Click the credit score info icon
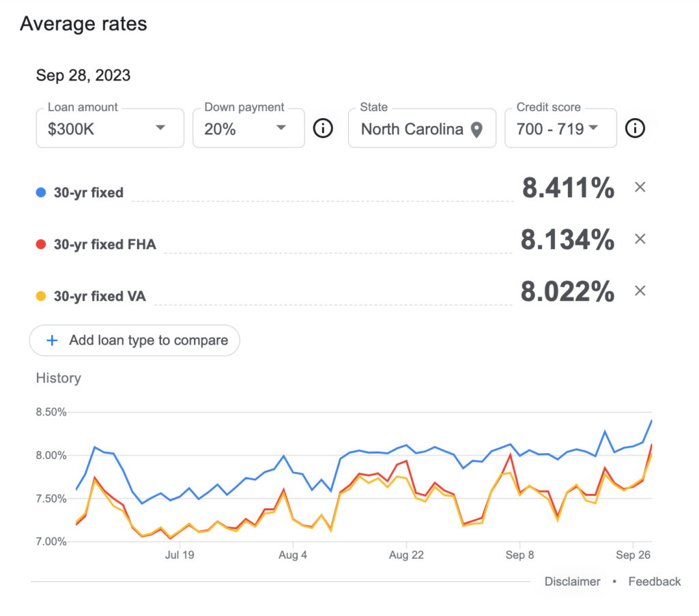Image resolution: width=699 pixels, height=616 pixels. click(635, 128)
